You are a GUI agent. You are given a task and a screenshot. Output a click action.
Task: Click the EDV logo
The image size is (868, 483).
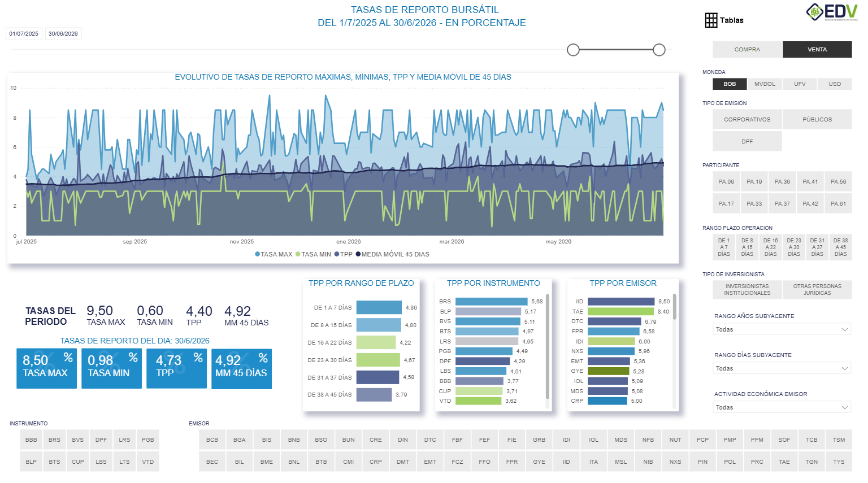click(832, 12)
